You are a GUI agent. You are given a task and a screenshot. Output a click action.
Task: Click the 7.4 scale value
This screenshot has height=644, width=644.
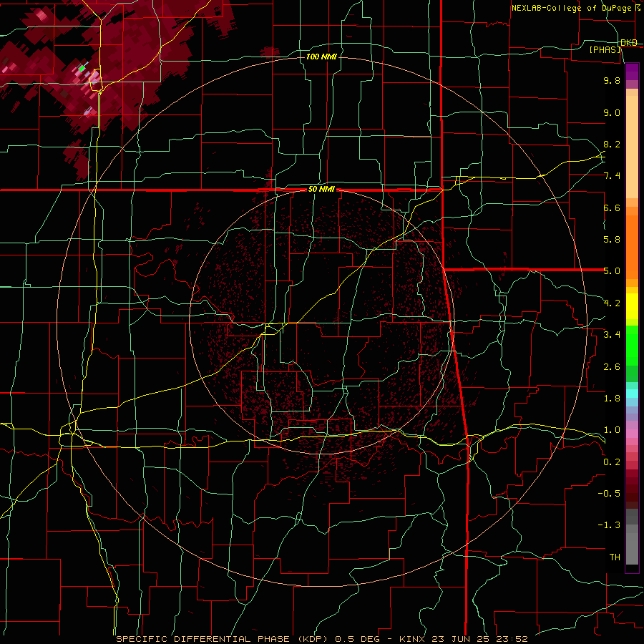coord(612,176)
